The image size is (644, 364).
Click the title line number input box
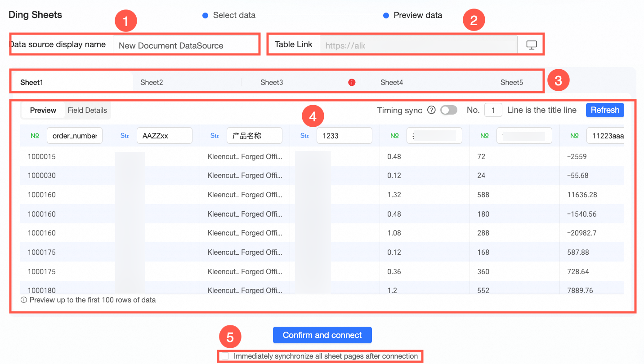[x=493, y=110]
